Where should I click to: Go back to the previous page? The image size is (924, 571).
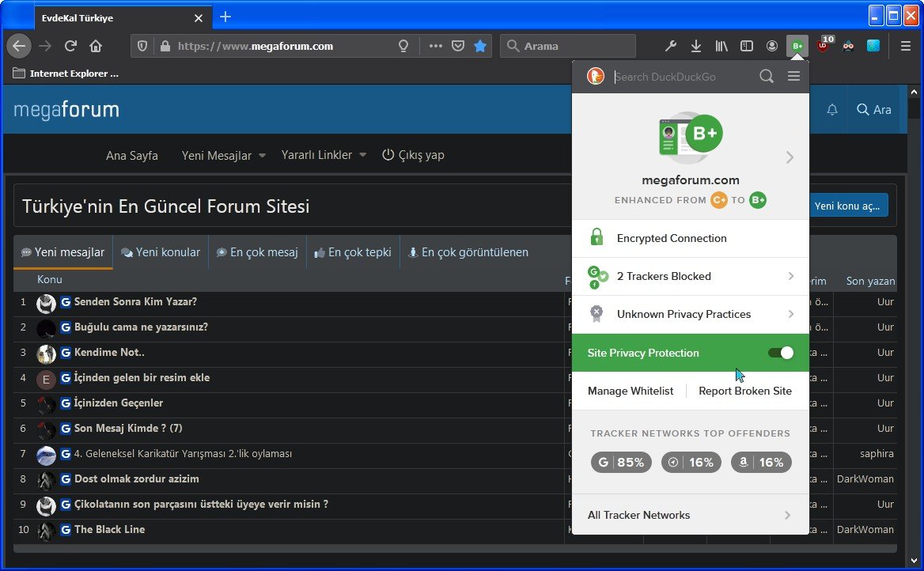(x=19, y=46)
